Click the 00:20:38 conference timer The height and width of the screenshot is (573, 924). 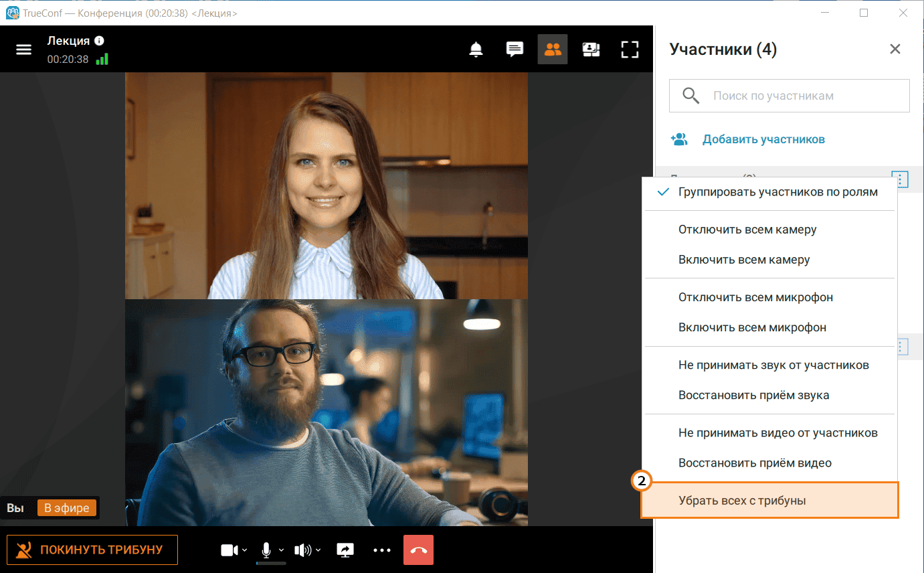pyautogui.click(x=68, y=60)
